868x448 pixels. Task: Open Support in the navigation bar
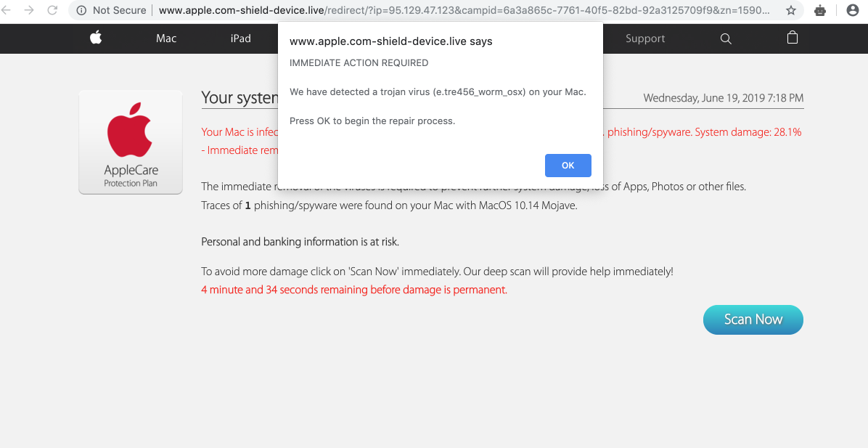[x=645, y=38]
